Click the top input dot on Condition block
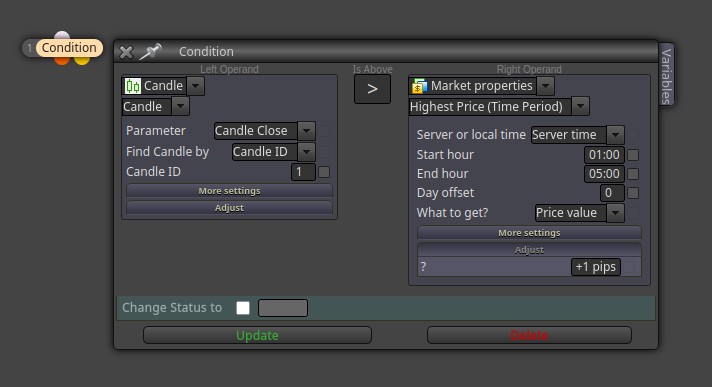 (62, 35)
